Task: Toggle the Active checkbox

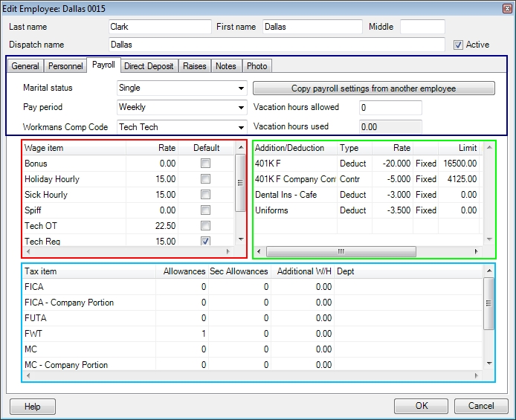Action: pyautogui.click(x=458, y=45)
